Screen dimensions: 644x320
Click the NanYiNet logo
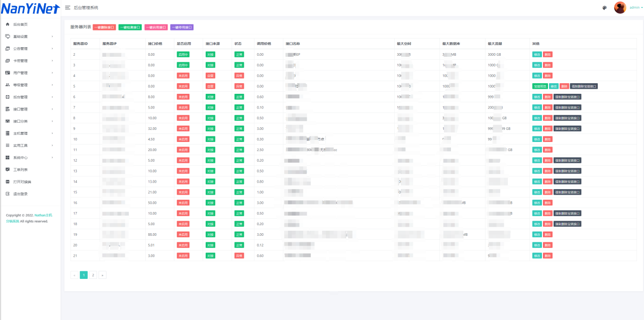point(29,8)
